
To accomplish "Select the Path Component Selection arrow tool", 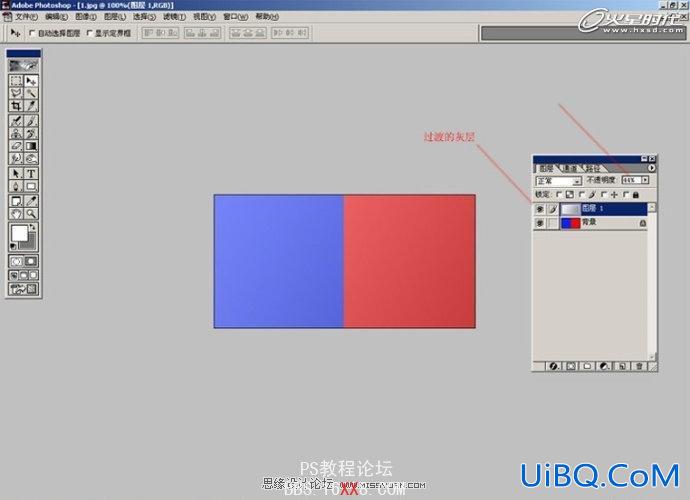I will click(x=16, y=173).
